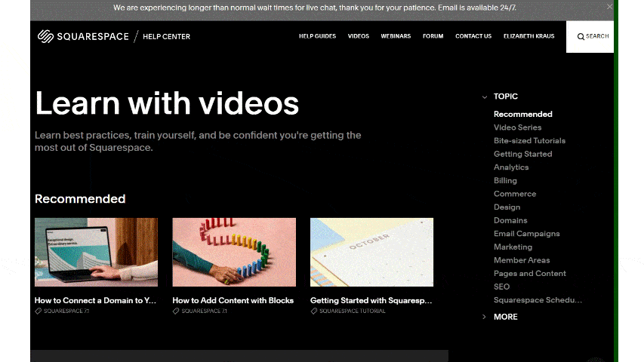Click tag icon under How to Add Content

(176, 311)
